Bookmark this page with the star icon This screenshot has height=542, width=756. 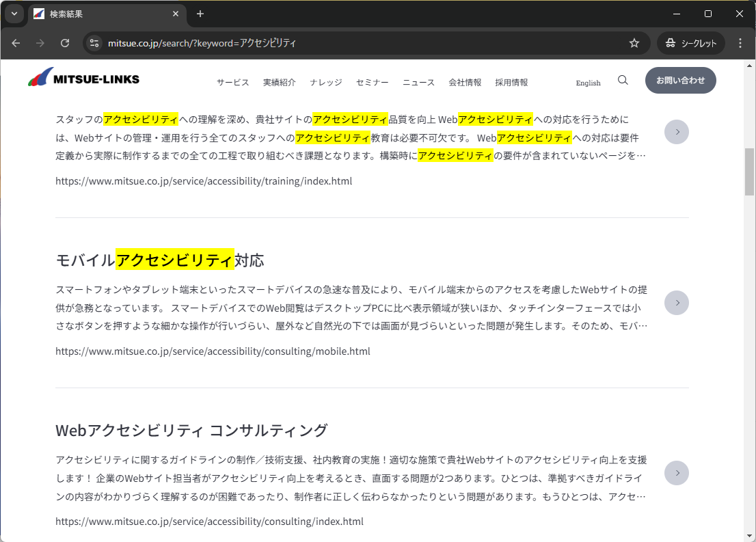click(634, 43)
